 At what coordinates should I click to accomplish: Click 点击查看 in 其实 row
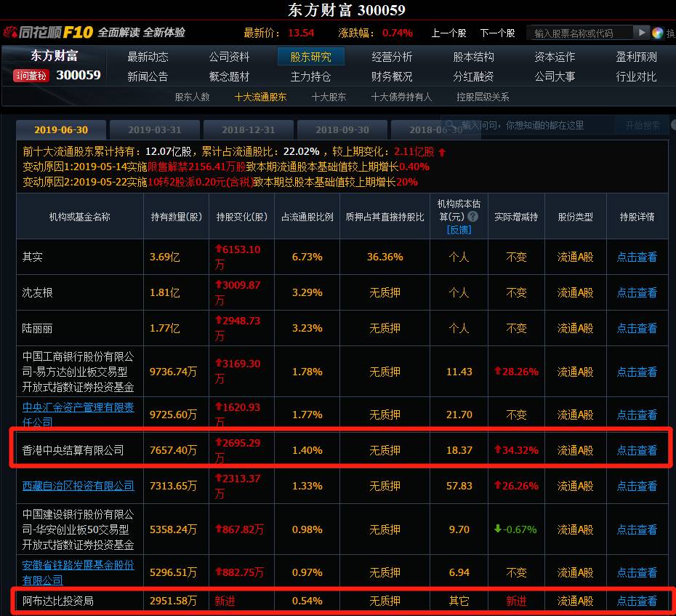(x=637, y=257)
